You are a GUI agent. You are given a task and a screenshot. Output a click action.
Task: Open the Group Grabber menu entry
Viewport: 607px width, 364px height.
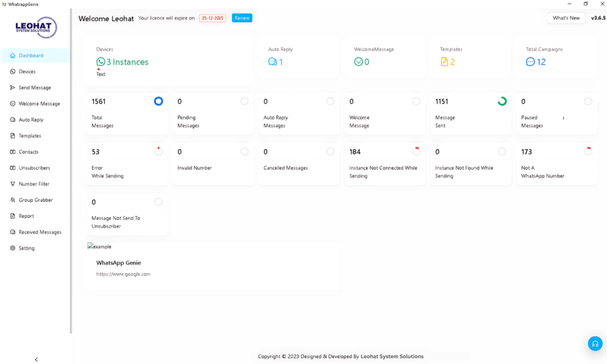click(x=36, y=200)
